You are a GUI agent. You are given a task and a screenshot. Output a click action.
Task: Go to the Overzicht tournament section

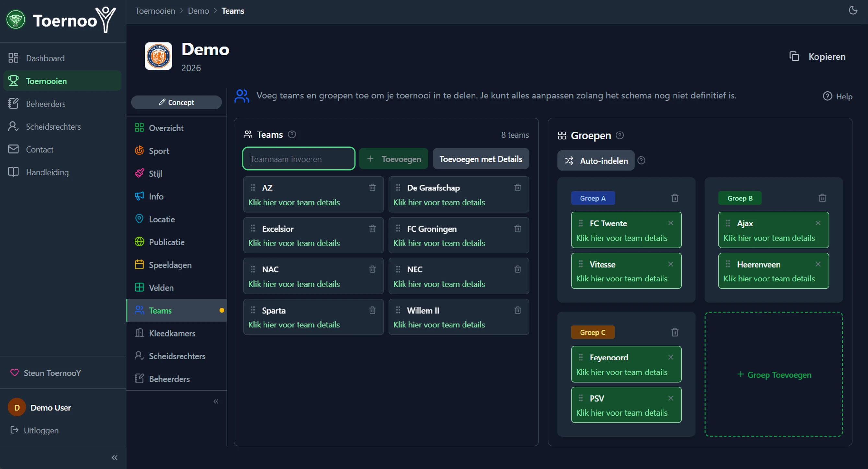pyautogui.click(x=177, y=128)
